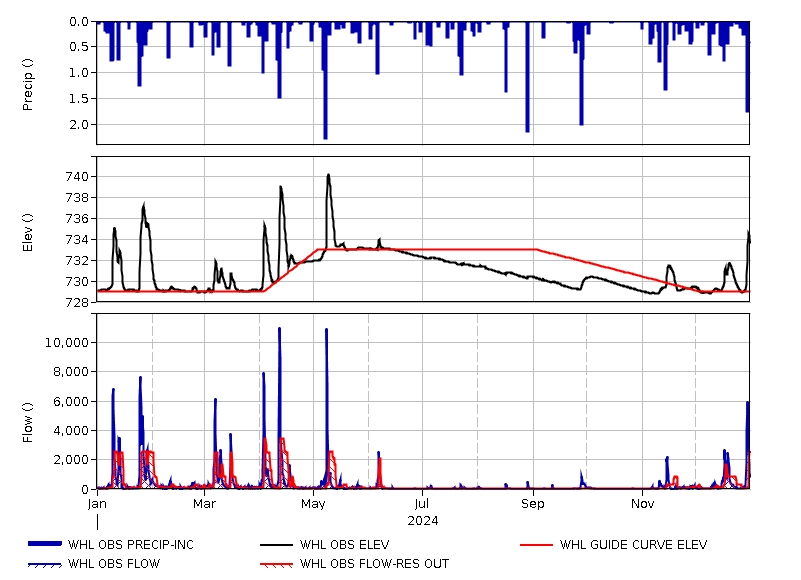The height and width of the screenshot is (580, 801).
Task: Click the 2.0 tick on the Precip axis
Action: (x=79, y=124)
